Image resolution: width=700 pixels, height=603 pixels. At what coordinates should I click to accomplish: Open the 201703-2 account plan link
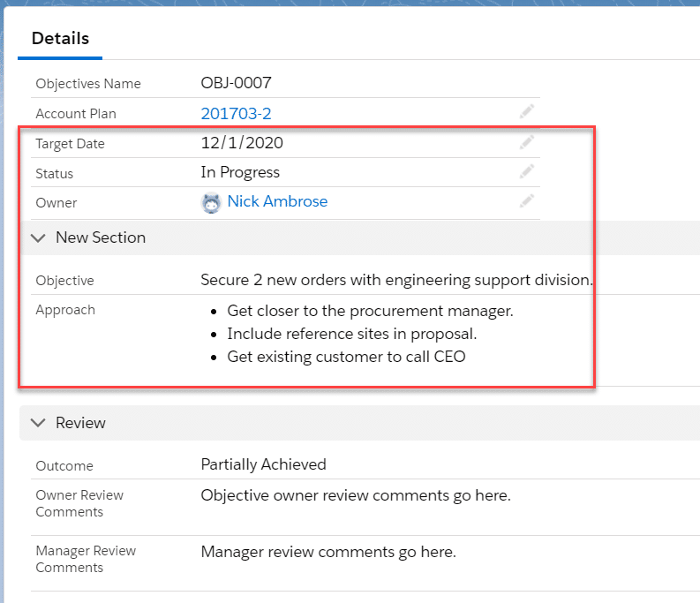tap(236, 113)
